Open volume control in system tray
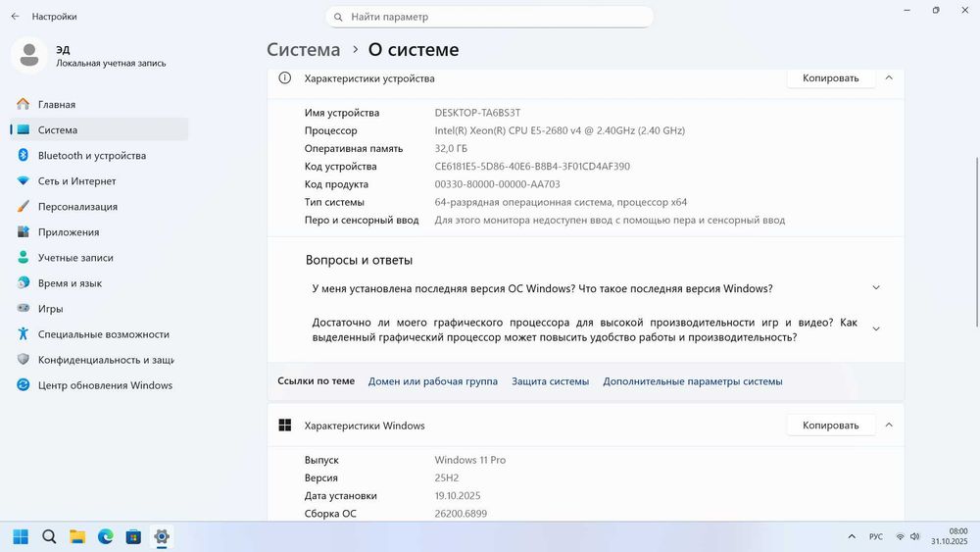 click(x=915, y=536)
